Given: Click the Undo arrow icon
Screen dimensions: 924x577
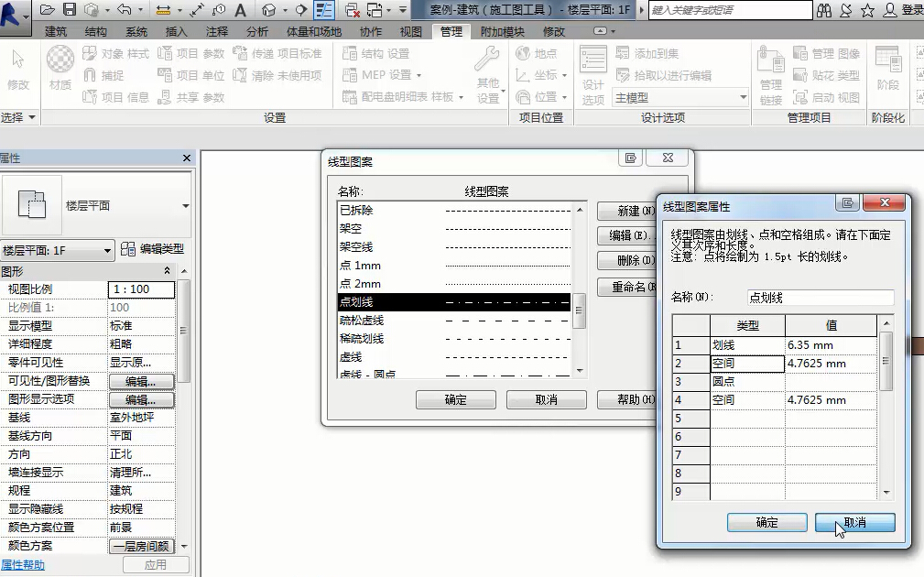Looking at the screenshot, I should (x=123, y=10).
